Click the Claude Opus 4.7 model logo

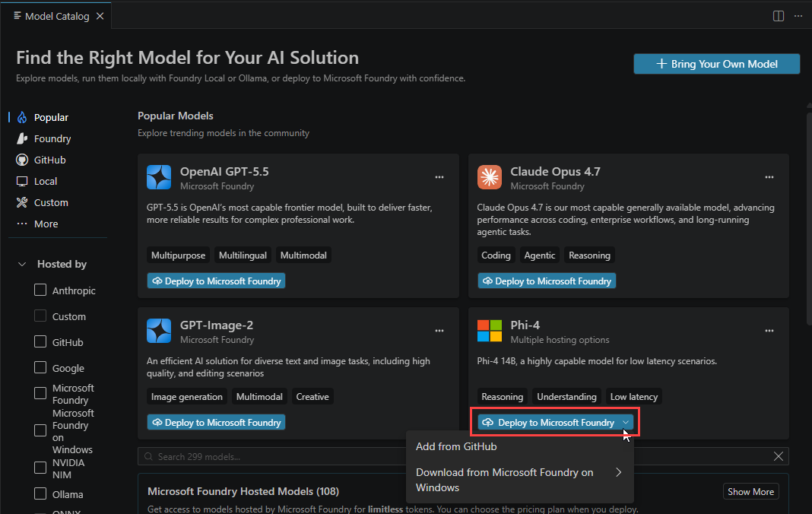click(490, 177)
